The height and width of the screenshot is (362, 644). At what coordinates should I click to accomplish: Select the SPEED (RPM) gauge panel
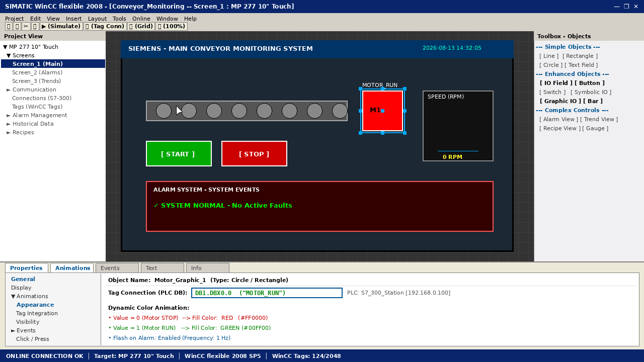click(458, 126)
